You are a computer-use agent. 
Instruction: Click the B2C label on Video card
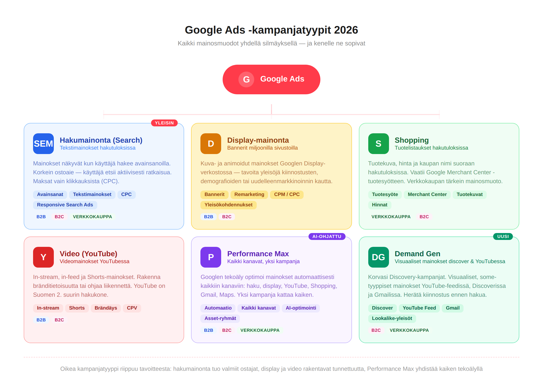(59, 320)
